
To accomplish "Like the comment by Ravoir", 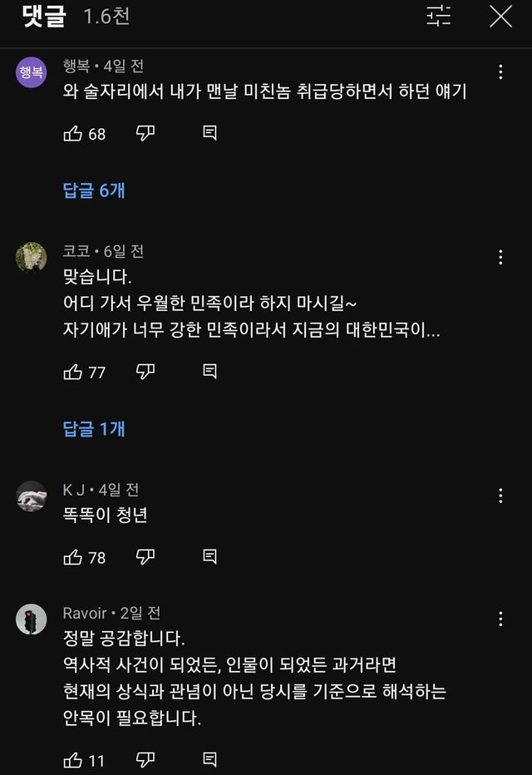I will (73, 760).
